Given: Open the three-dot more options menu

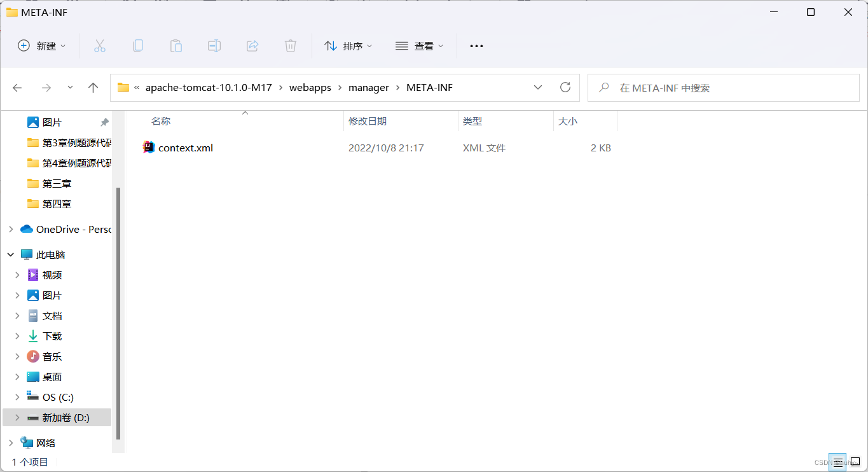Looking at the screenshot, I should pos(476,46).
